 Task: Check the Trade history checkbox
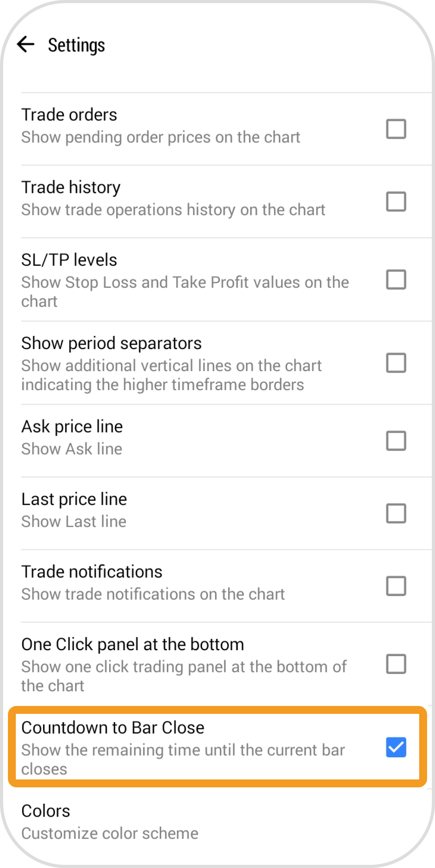[396, 202]
